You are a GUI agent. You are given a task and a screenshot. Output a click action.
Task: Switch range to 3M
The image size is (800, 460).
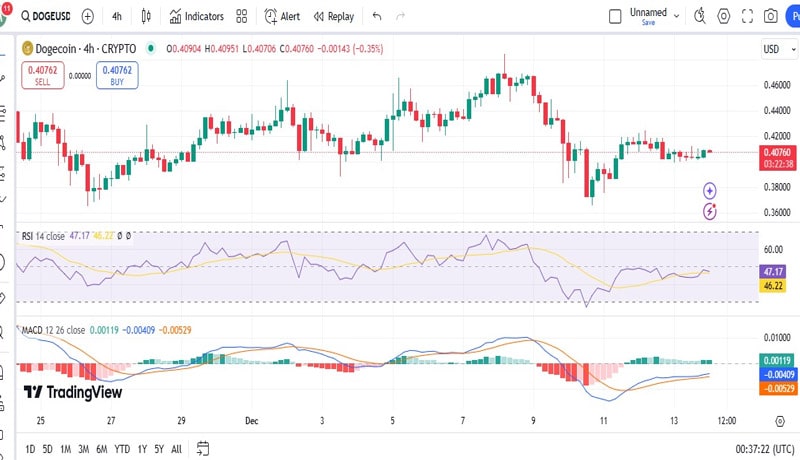pos(84,449)
